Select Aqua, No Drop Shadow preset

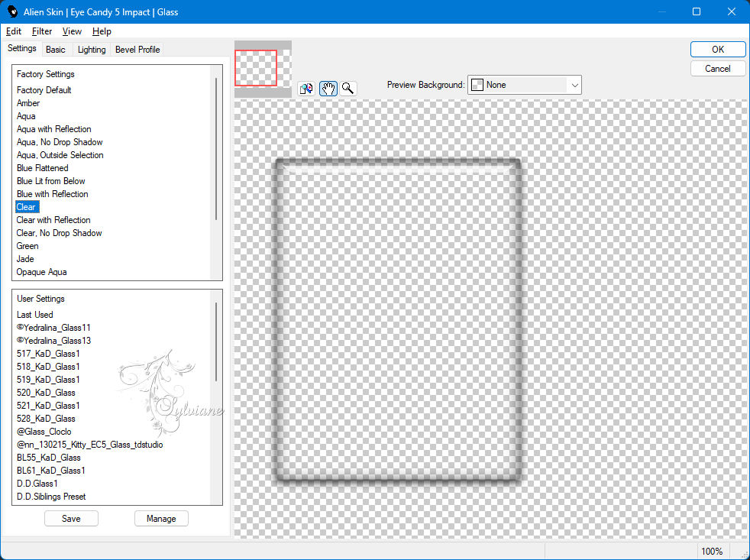(x=60, y=141)
